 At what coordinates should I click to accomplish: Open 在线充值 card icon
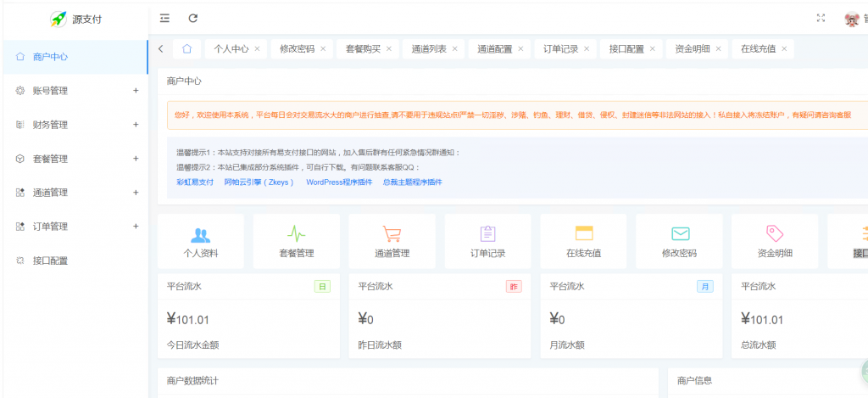(x=583, y=234)
